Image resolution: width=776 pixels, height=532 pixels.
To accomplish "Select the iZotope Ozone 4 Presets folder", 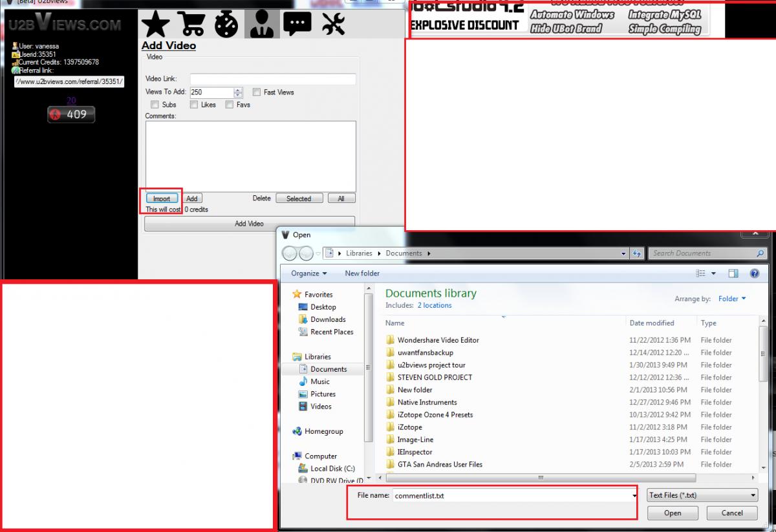I will (429, 415).
